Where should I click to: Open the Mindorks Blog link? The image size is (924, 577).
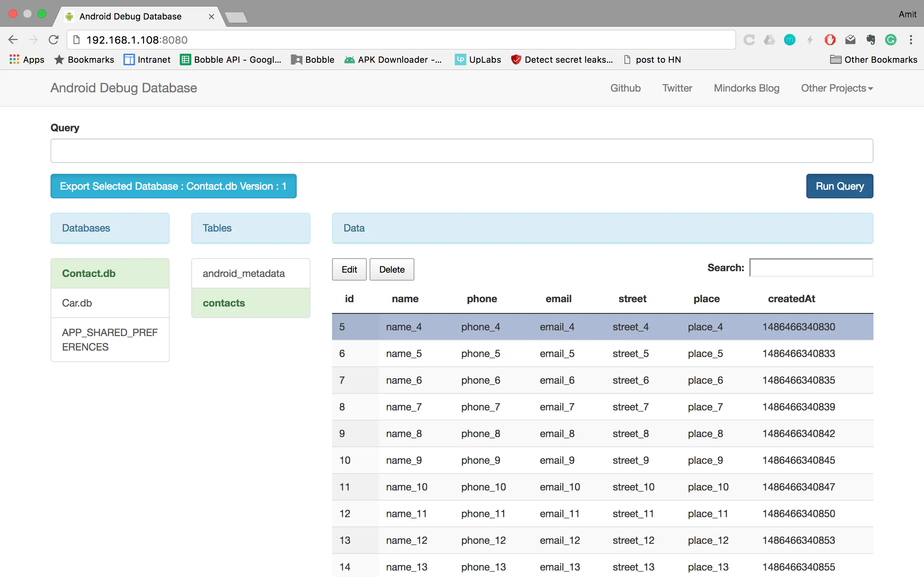pyautogui.click(x=746, y=88)
